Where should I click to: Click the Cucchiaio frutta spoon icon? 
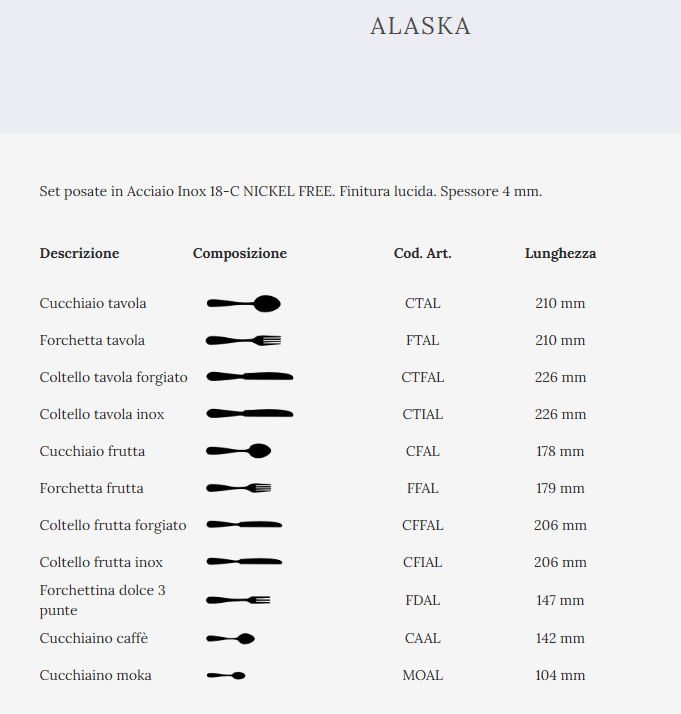(238, 451)
